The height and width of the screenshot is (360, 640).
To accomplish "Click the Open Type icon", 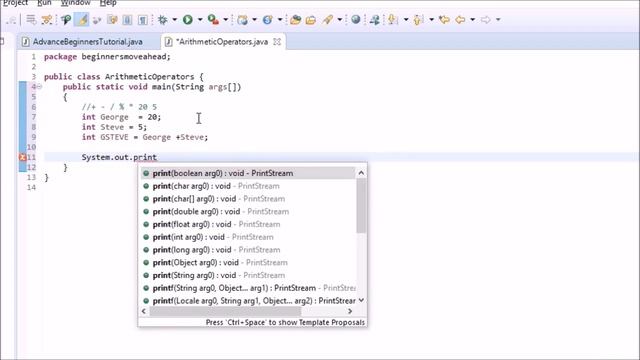I will [296, 20].
